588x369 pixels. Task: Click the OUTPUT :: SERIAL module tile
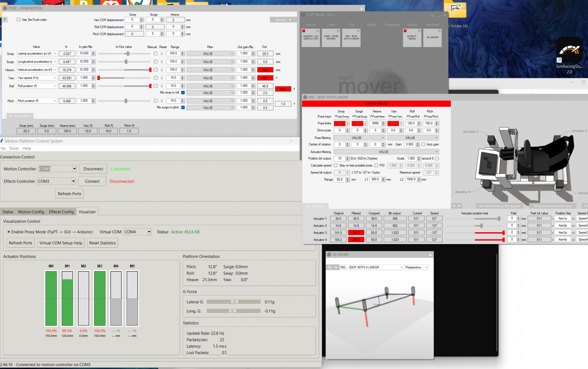click(x=412, y=38)
